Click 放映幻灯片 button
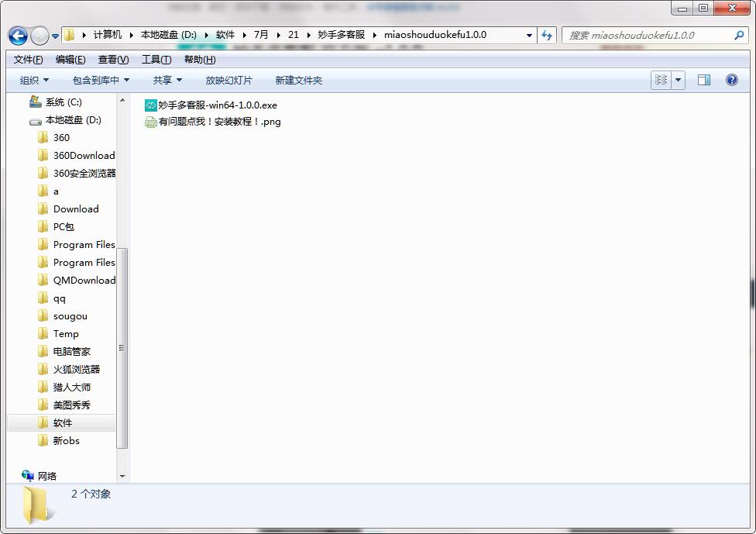The height and width of the screenshot is (534, 756). click(229, 80)
